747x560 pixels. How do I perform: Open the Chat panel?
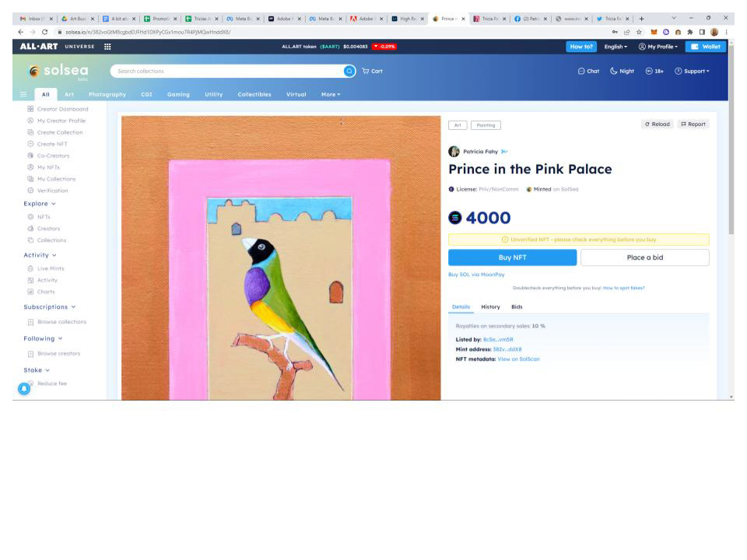[x=588, y=71]
